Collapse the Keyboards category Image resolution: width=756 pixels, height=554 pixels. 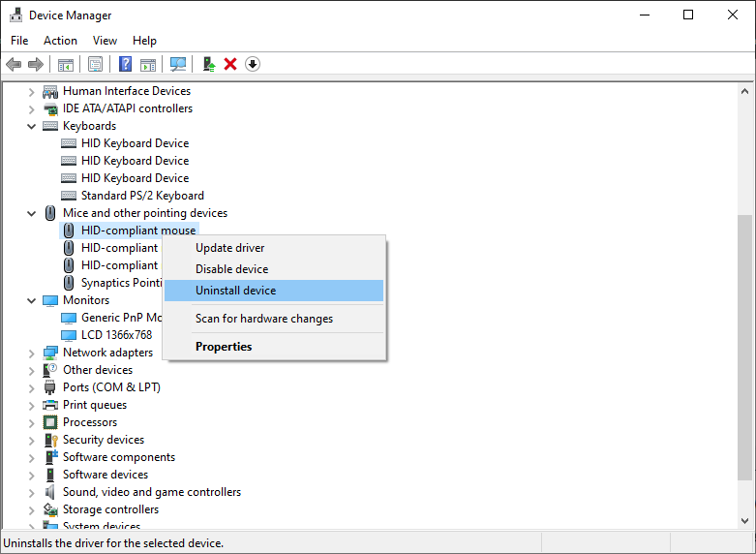pos(31,126)
